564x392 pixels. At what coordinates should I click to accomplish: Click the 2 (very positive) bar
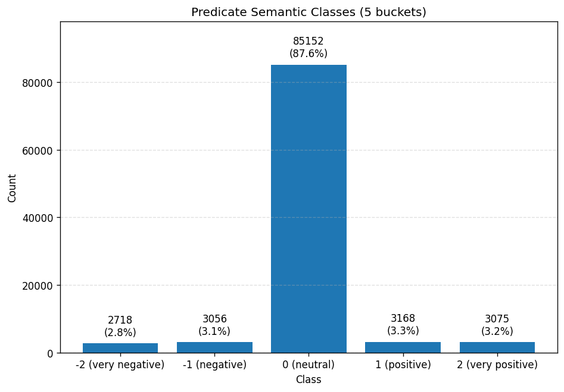[497, 347]
